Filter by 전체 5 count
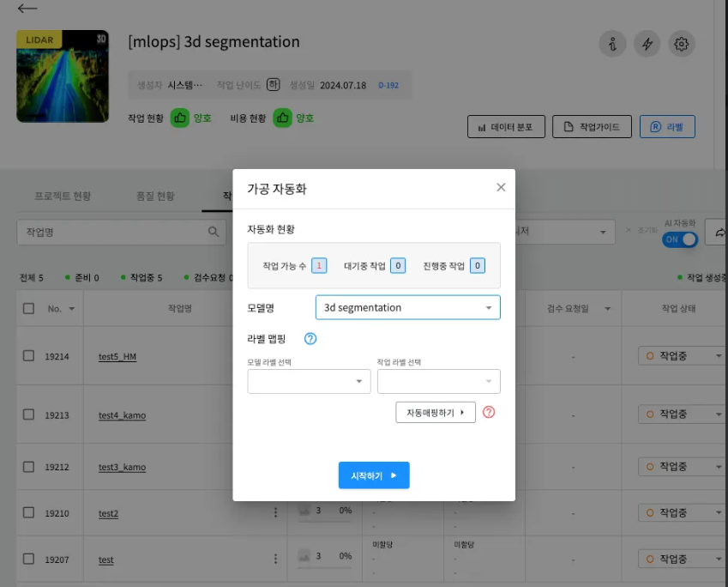 pos(31,277)
